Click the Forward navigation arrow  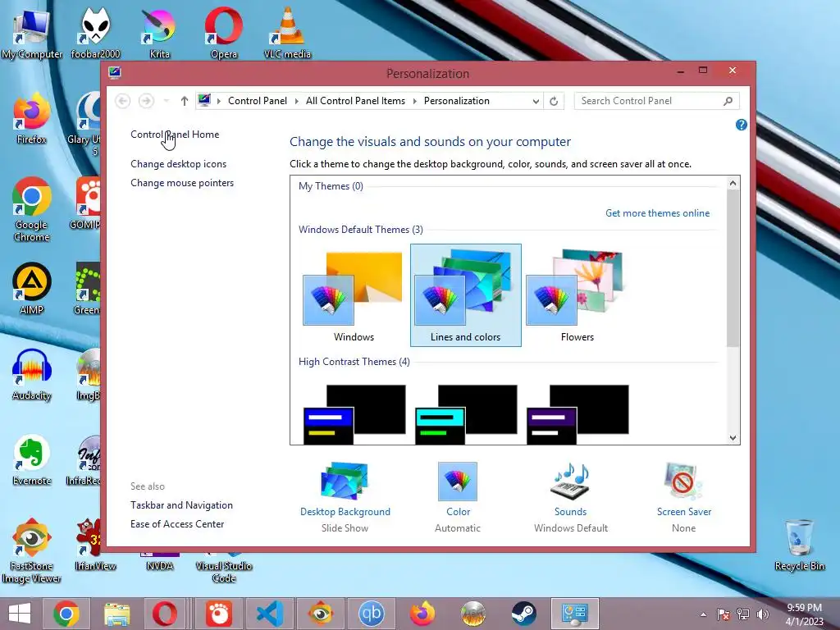point(146,101)
